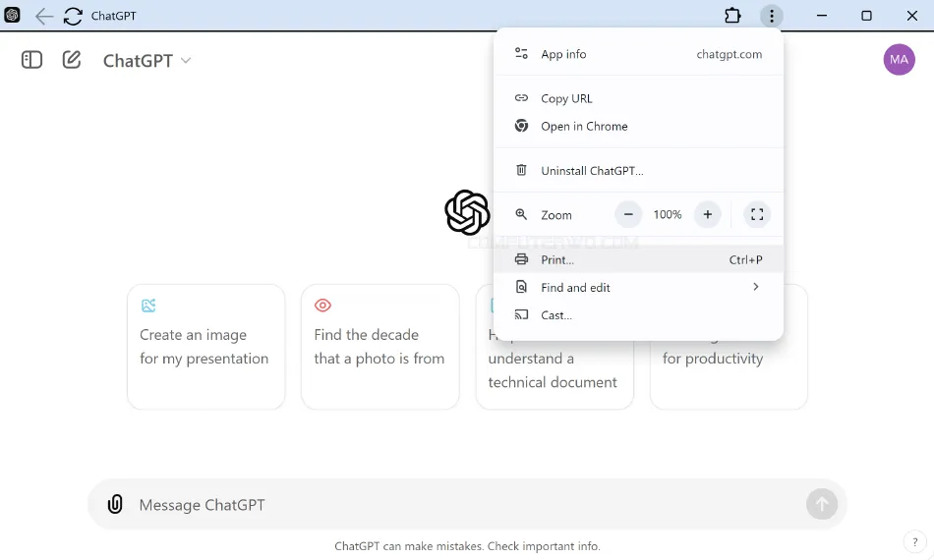Minimize the ChatGPT window
The height and width of the screenshot is (560, 934).
tap(822, 16)
